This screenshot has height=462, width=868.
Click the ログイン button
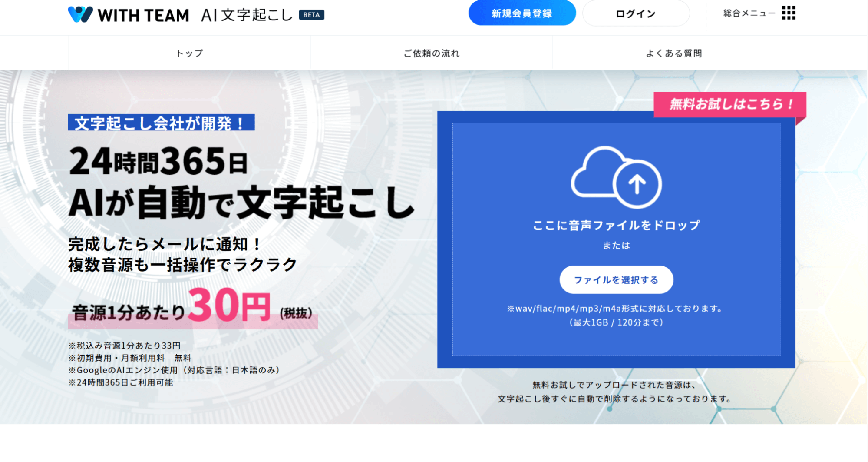pyautogui.click(x=636, y=13)
